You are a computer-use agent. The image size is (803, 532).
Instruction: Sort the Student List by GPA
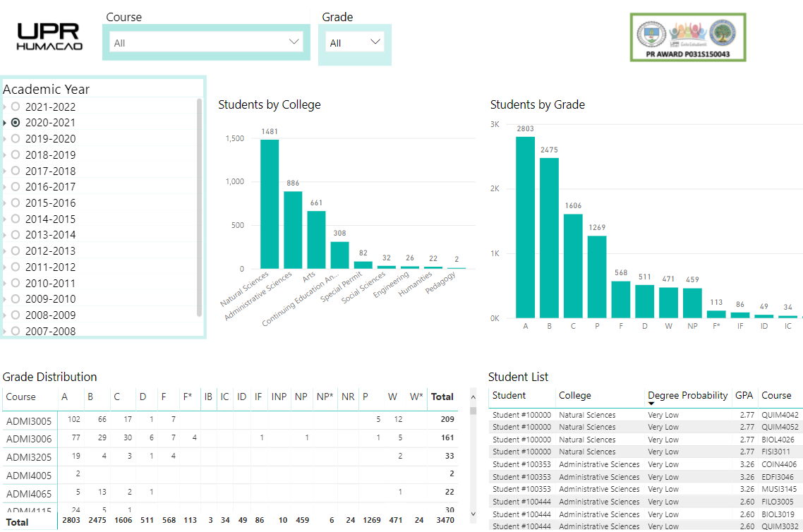(744, 395)
